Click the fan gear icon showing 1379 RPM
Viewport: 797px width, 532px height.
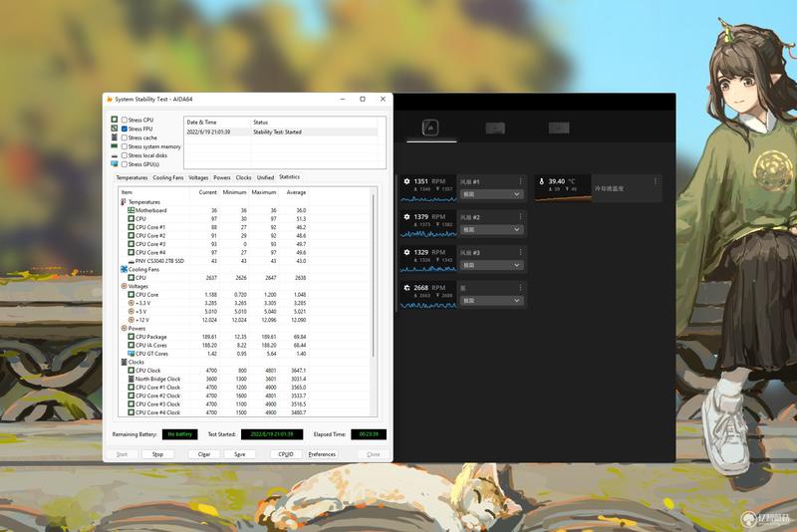406,217
